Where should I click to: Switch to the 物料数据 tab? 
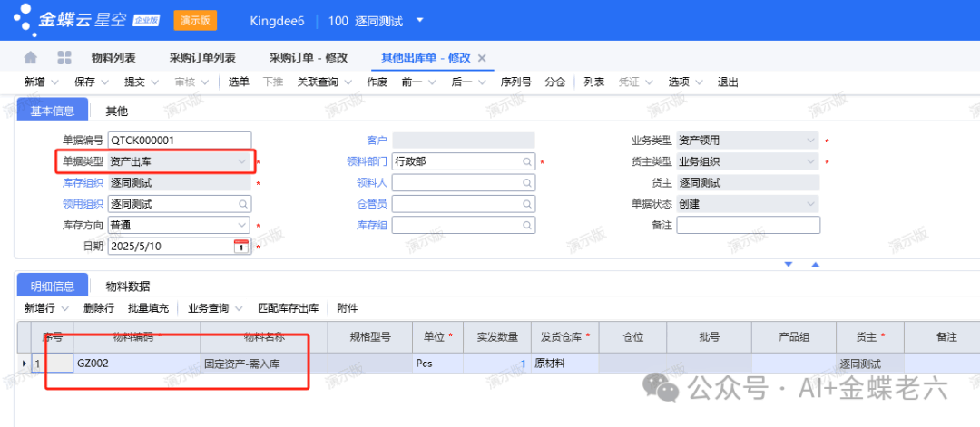tap(128, 286)
